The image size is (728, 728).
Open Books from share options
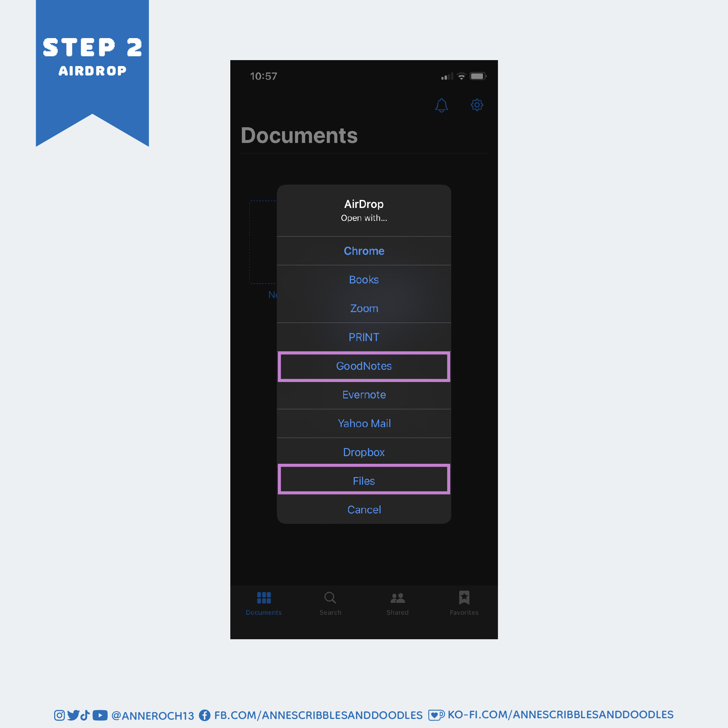click(x=363, y=279)
